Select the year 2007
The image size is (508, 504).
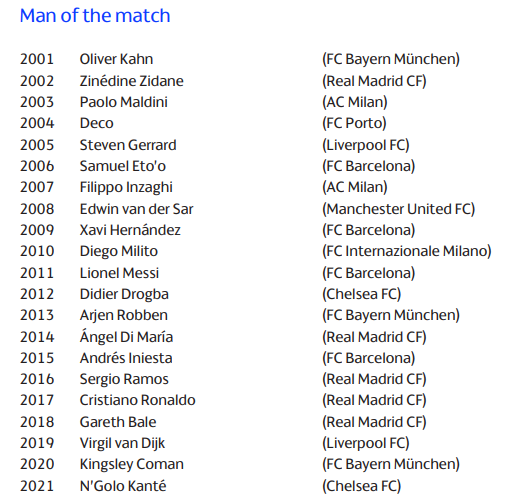(37, 187)
